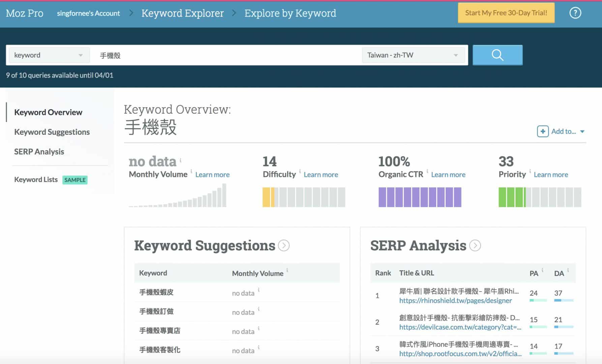Click '9 of 10 queries available' text
The image size is (602, 364).
pyautogui.click(x=59, y=75)
